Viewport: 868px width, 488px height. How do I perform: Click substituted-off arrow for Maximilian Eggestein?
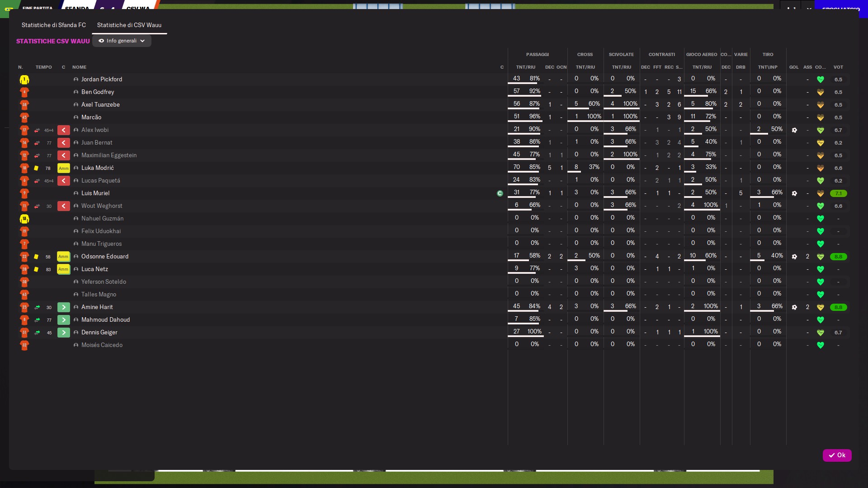64,155
